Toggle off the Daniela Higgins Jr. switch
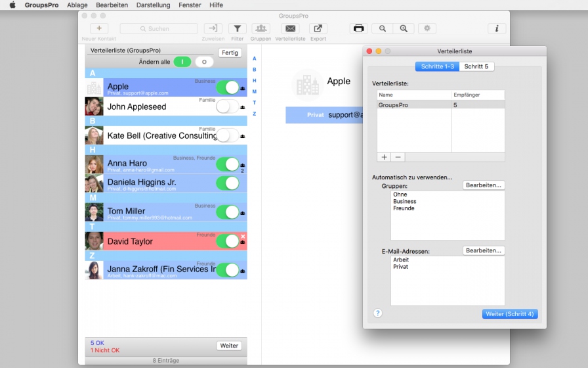Screen dimensions: 588x368 [x=228, y=183]
